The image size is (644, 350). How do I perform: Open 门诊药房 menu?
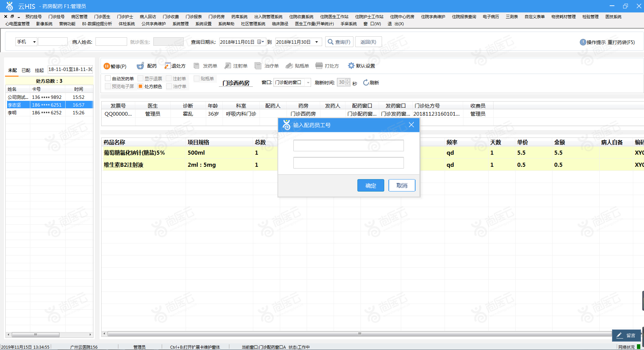(216, 16)
